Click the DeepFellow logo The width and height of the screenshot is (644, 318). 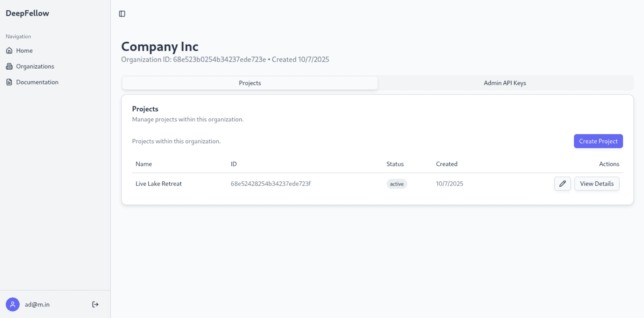[x=27, y=13]
